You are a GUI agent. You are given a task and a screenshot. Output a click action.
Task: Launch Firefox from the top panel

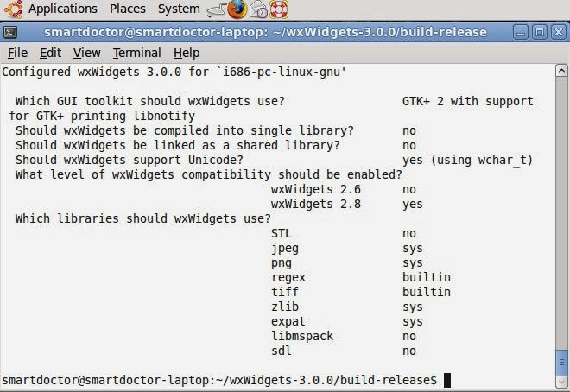pos(237,9)
